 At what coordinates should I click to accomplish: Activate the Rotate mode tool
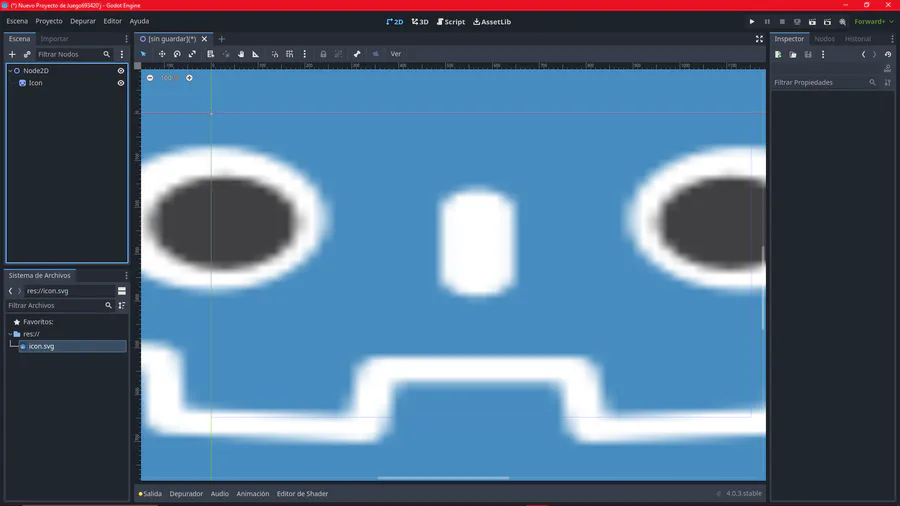[177, 54]
